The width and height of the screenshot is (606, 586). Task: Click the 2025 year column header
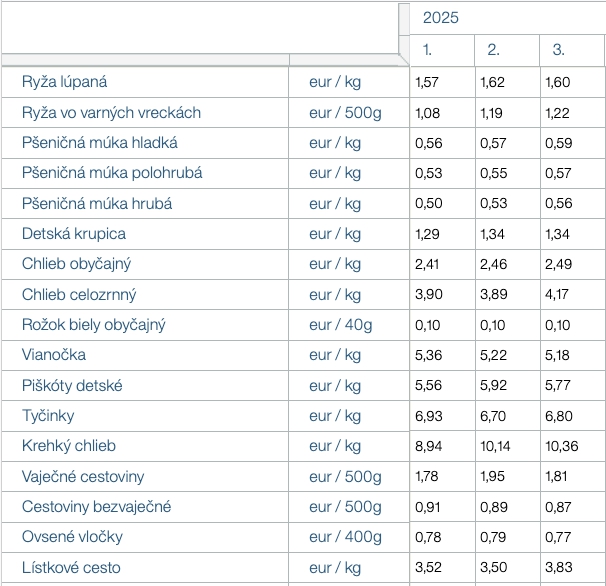point(440,18)
